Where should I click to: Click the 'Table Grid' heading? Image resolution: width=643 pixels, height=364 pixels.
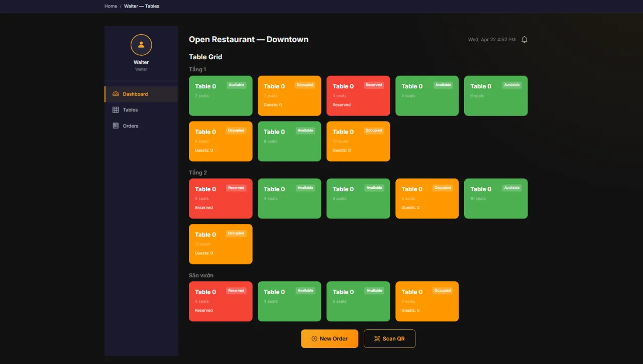pos(205,57)
